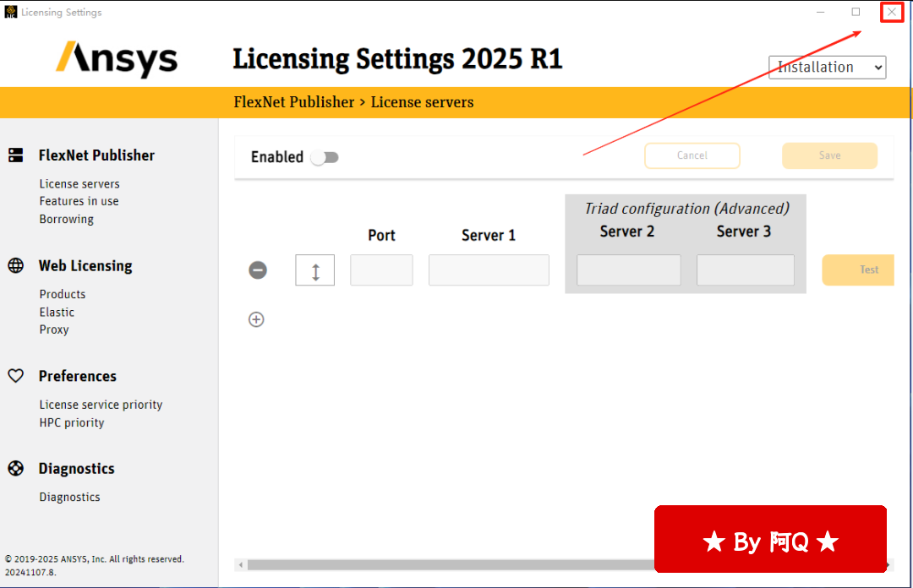913x588 pixels.
Task: Open Elastic licensing page
Action: pos(57,313)
